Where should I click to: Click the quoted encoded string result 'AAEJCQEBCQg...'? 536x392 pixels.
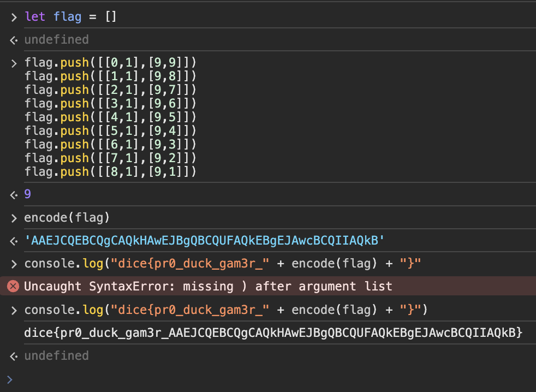pos(205,240)
